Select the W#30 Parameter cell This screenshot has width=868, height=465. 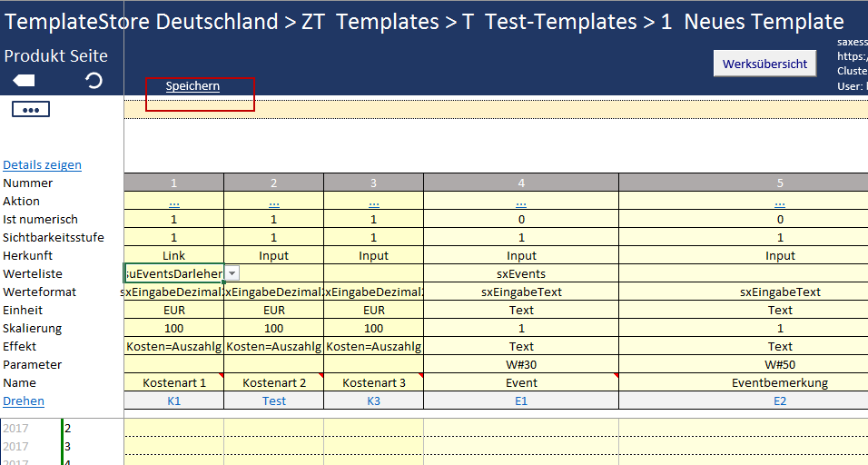click(x=521, y=365)
